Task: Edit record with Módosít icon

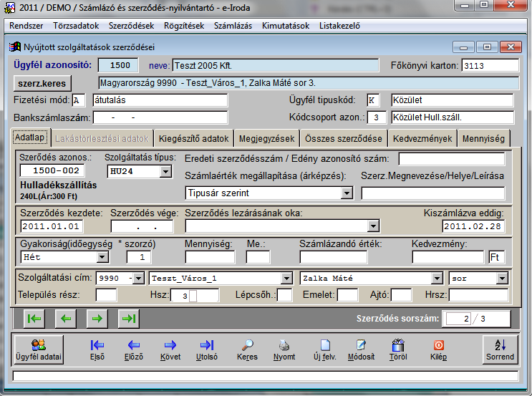Action: tap(361, 349)
